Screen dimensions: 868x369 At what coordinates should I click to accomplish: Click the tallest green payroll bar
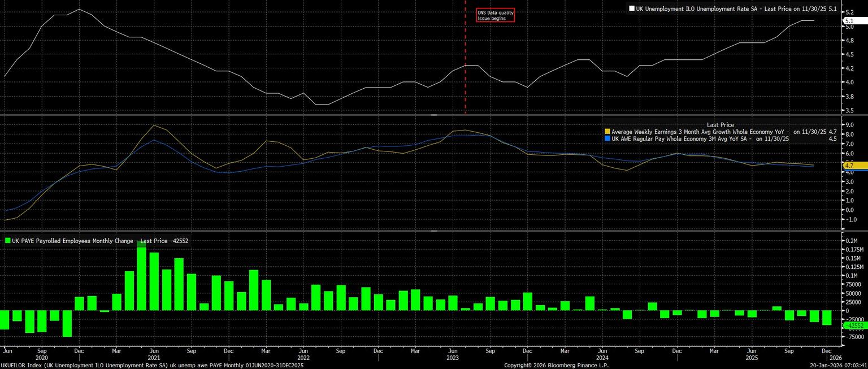tap(141, 277)
